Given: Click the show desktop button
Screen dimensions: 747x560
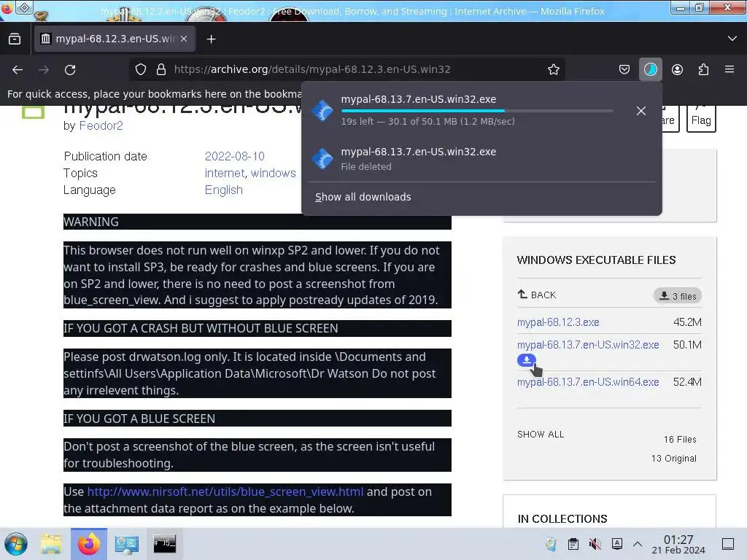Looking at the screenshot, I should [x=728, y=544].
